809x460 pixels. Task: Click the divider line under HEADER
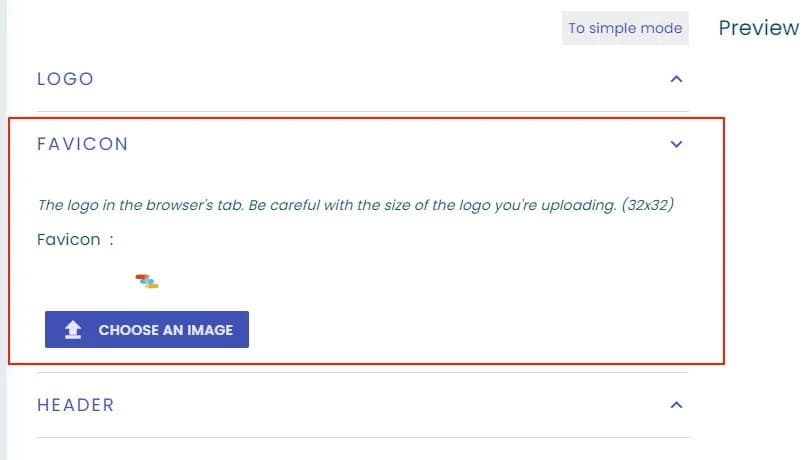[x=362, y=437]
